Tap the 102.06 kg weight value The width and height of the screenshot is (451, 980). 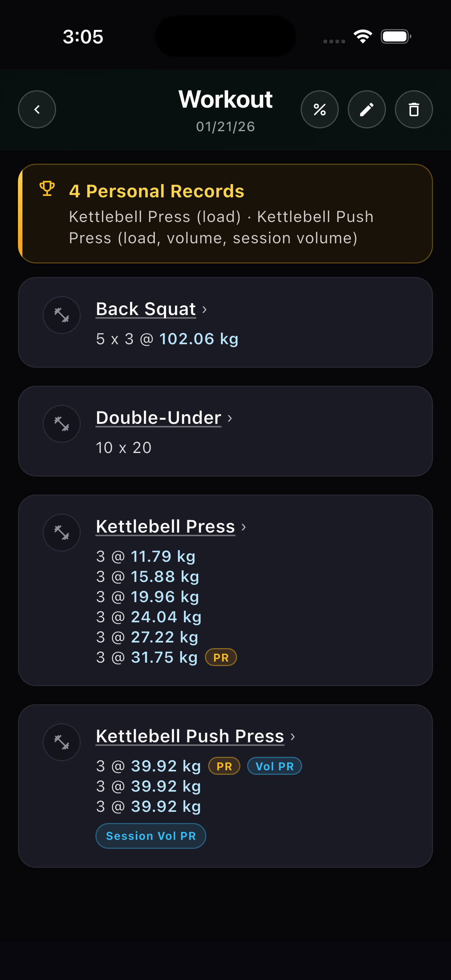pos(199,339)
